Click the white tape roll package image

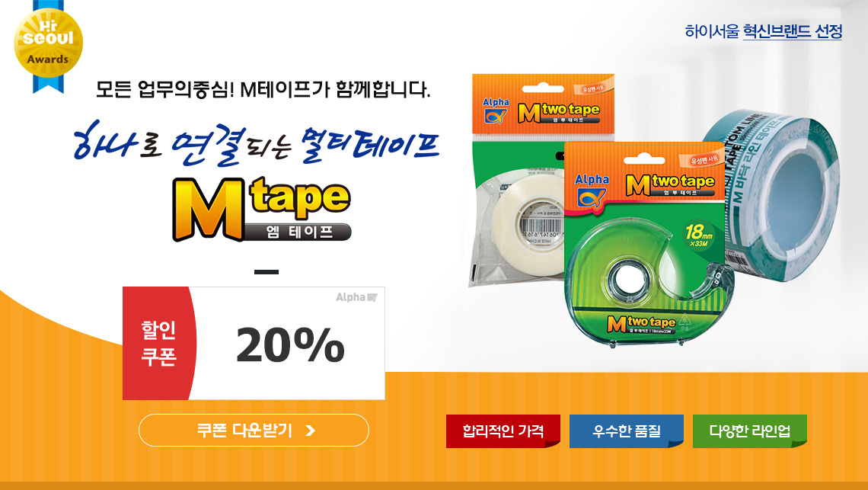(x=518, y=181)
